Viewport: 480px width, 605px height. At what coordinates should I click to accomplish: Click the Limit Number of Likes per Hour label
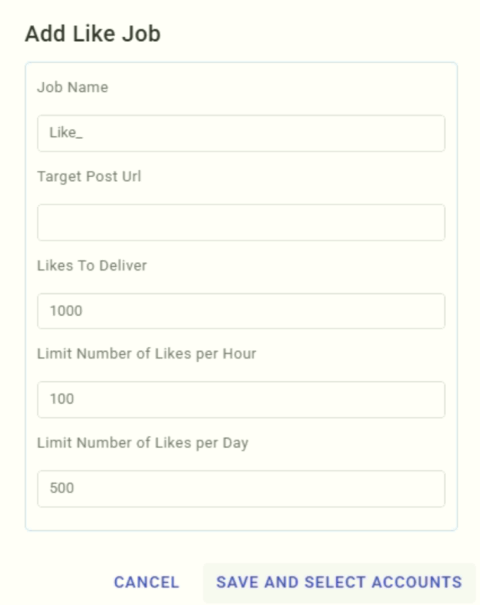(147, 354)
